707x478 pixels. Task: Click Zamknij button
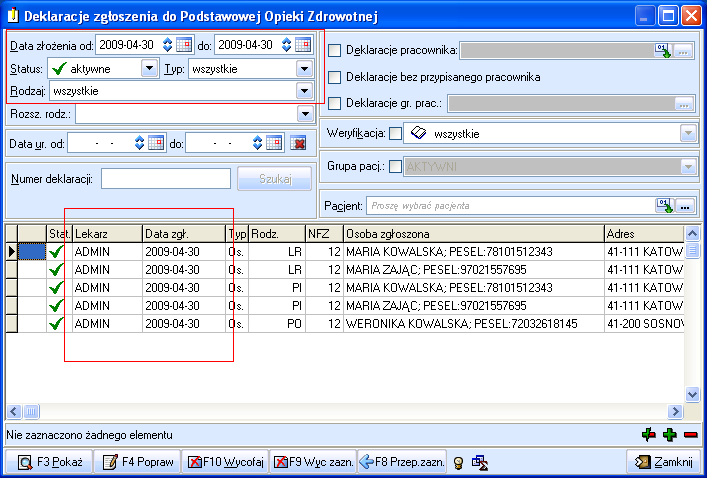(664, 462)
